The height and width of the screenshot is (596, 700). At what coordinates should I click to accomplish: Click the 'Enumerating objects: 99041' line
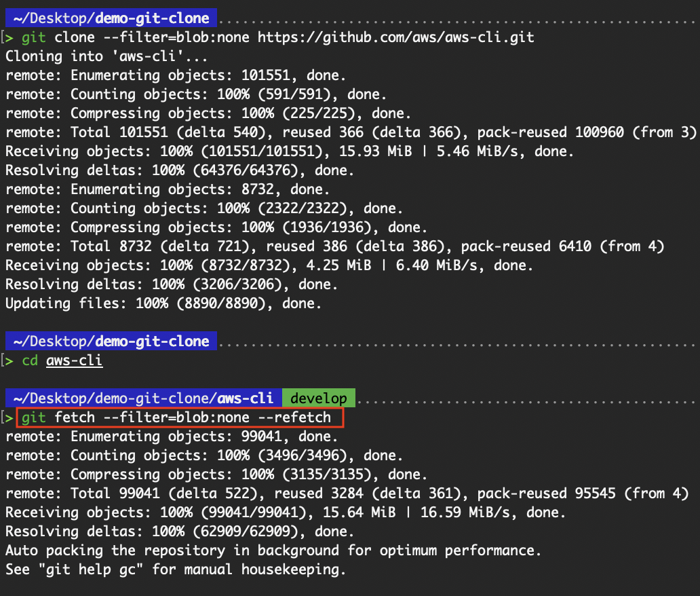click(172, 436)
